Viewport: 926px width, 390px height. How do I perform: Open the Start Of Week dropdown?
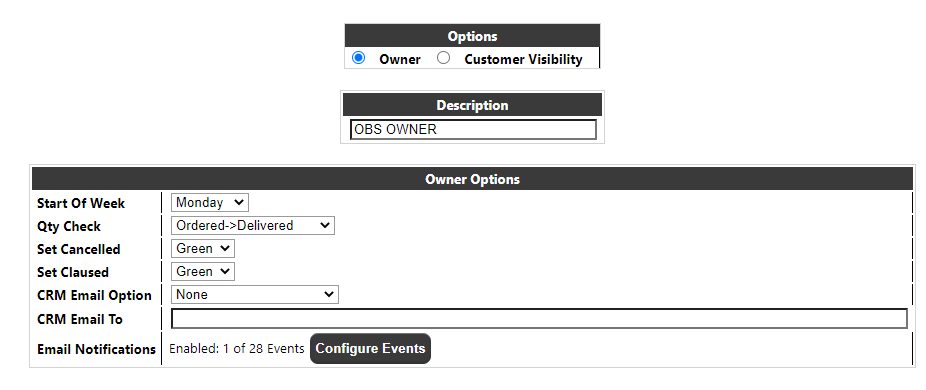[x=210, y=203]
